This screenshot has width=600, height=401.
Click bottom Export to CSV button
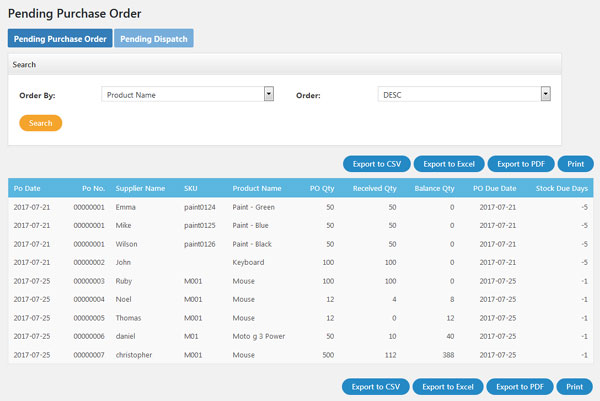pyautogui.click(x=376, y=387)
